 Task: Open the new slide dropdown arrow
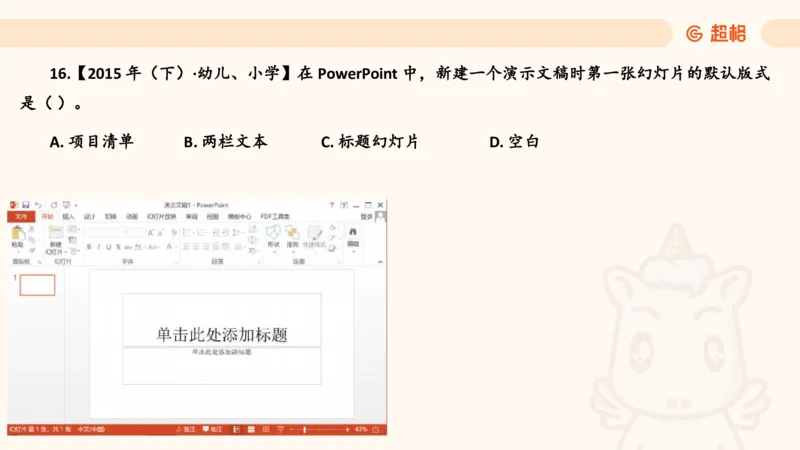click(65, 252)
